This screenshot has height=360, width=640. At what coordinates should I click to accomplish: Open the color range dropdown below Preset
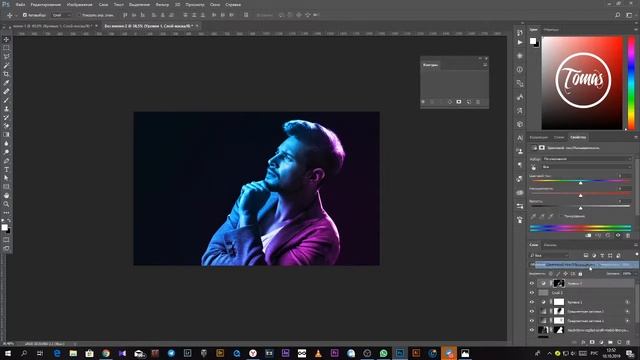click(x=587, y=167)
